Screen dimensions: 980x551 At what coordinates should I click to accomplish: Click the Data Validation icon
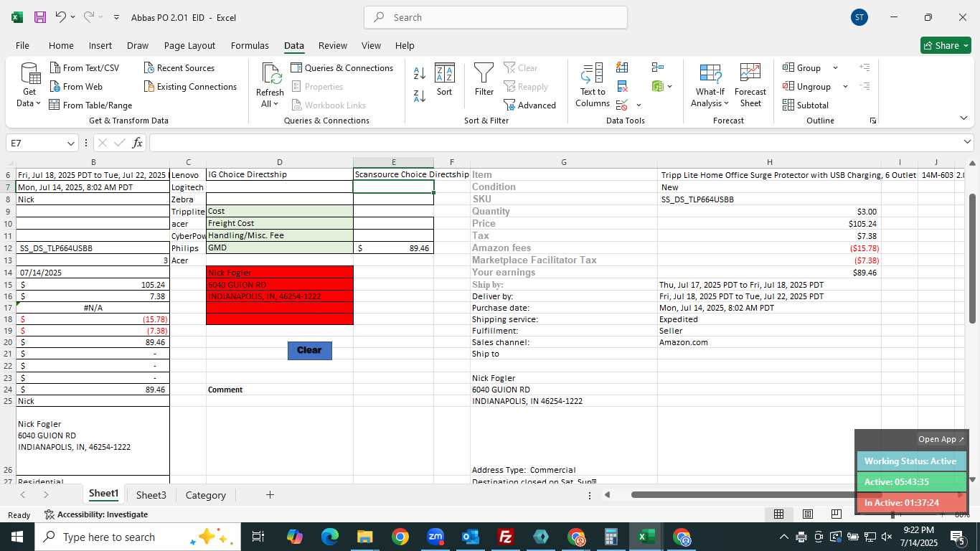(x=622, y=105)
